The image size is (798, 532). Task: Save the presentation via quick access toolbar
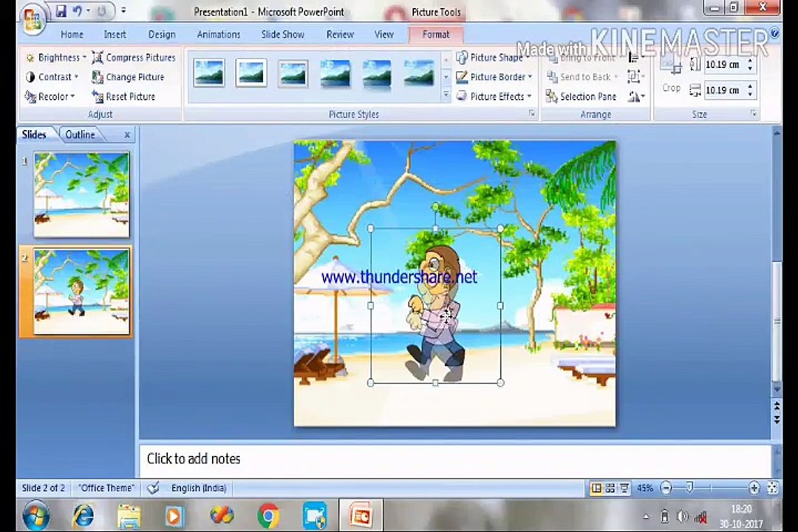(x=61, y=11)
